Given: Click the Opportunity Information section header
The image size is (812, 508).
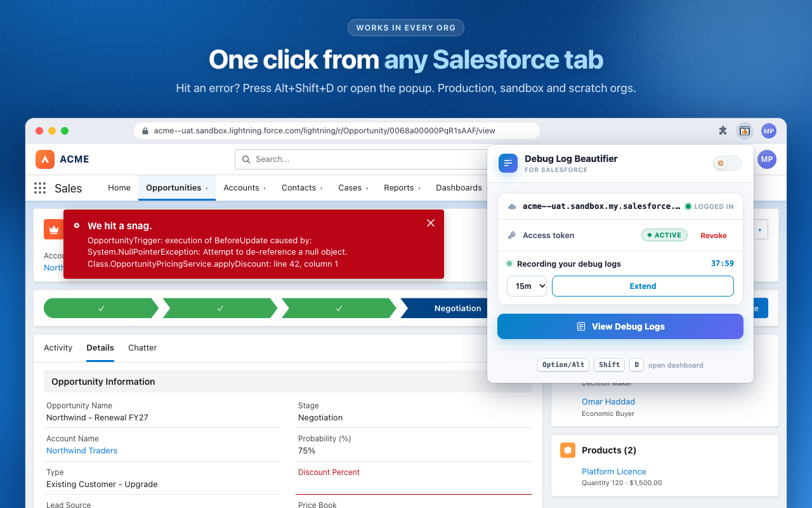Looking at the screenshot, I should [x=288, y=382].
